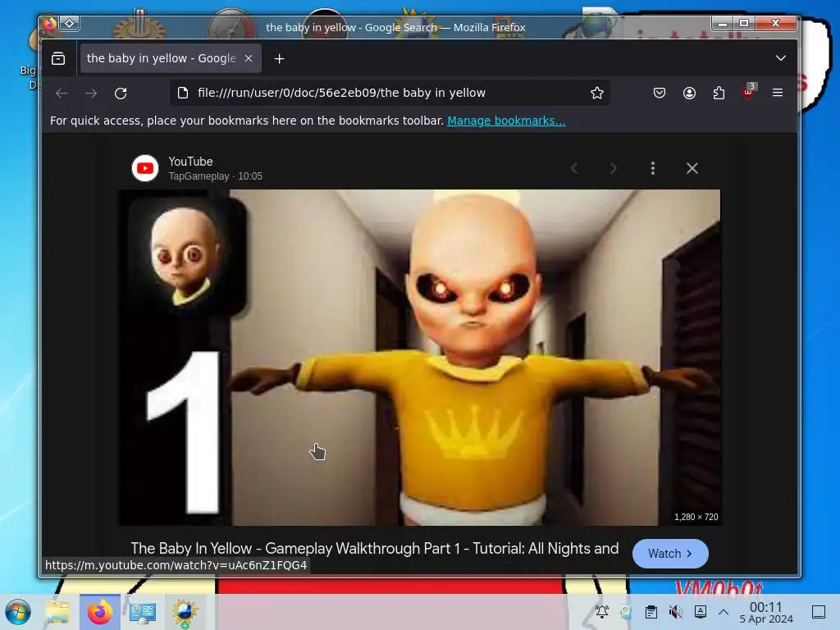This screenshot has width=840, height=630.
Task: Open system settings taskbar icon
Action: click(142, 612)
